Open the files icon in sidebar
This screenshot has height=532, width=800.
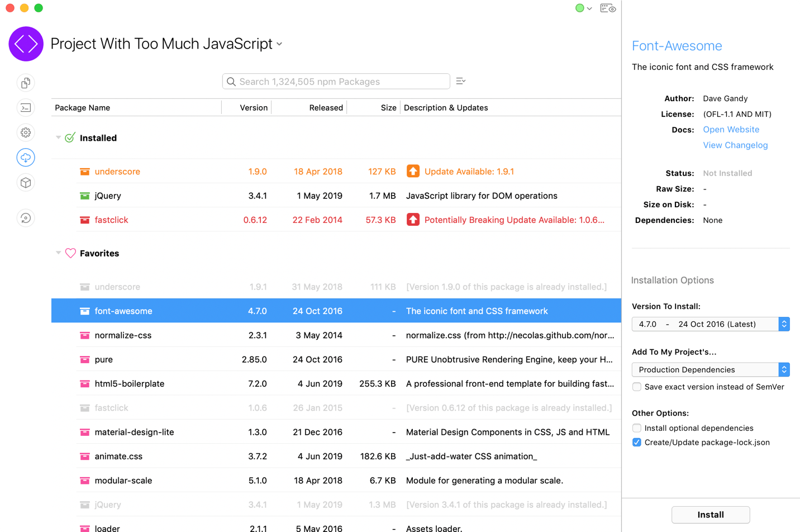[x=26, y=83]
